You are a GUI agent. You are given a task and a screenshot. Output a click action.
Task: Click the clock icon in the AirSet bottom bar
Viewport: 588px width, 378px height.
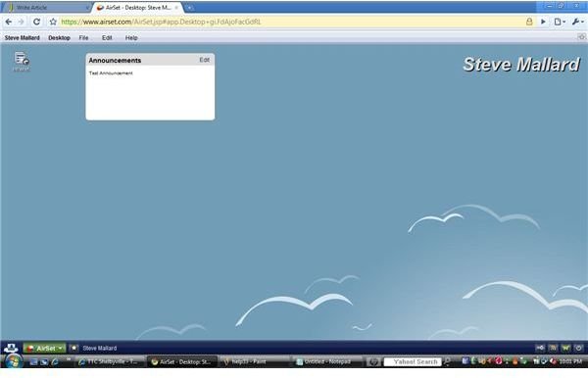[x=578, y=348]
